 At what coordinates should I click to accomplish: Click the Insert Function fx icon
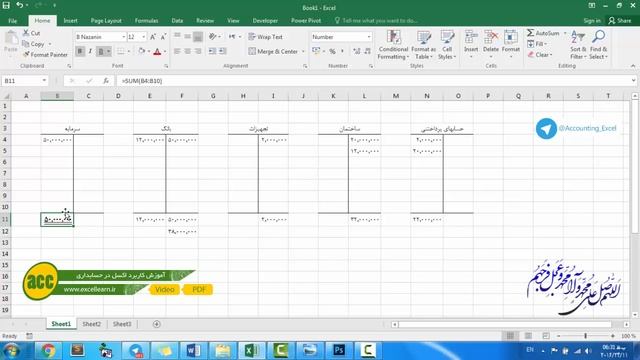point(106,81)
